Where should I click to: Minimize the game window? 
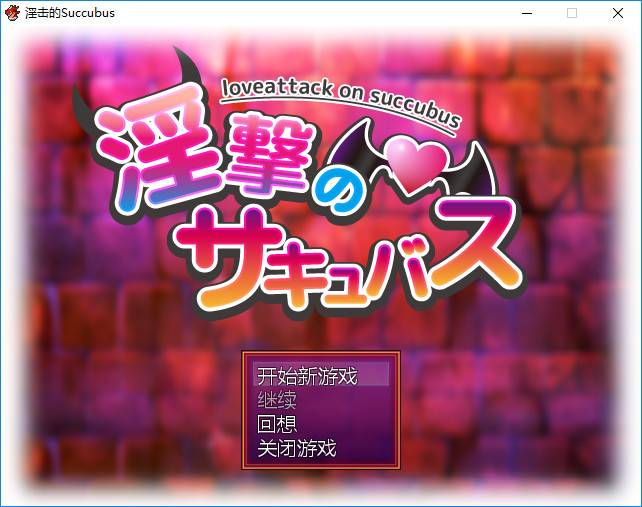pyautogui.click(x=525, y=13)
